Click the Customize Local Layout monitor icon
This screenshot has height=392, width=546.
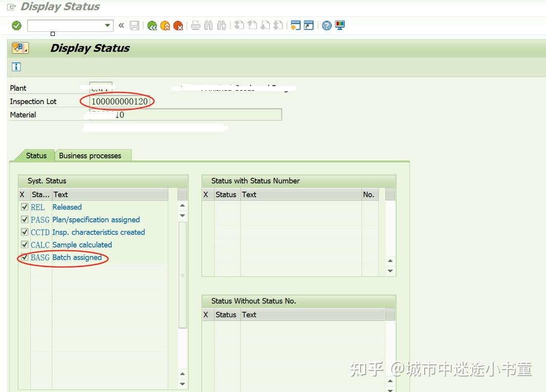point(340,26)
